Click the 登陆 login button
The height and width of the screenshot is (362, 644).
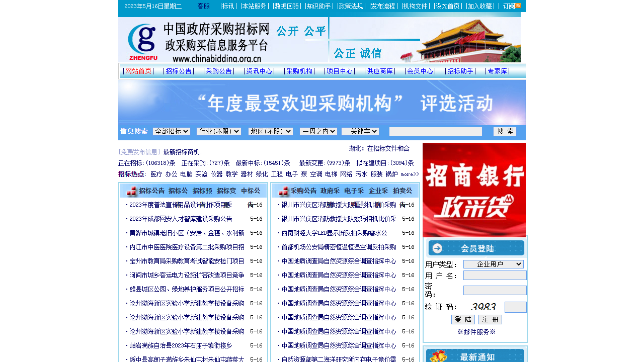(x=463, y=319)
